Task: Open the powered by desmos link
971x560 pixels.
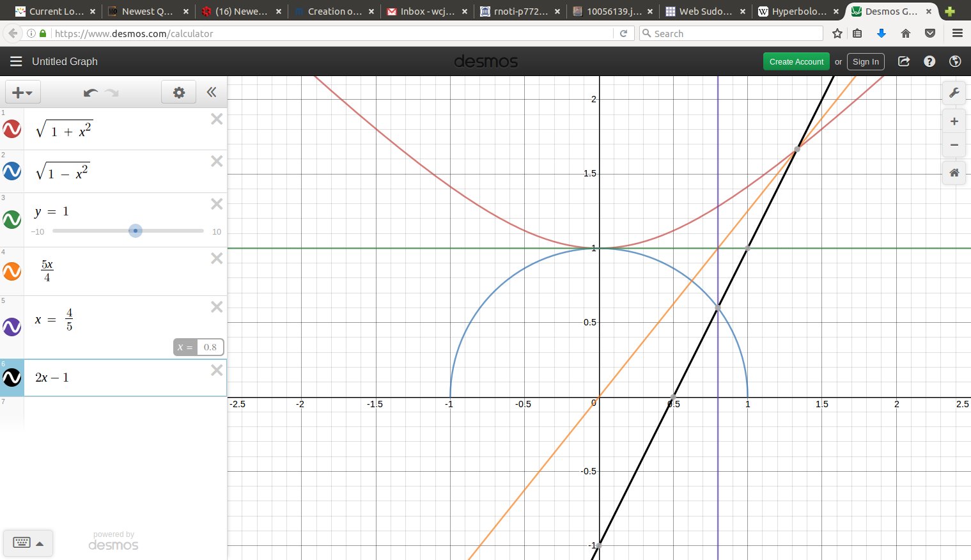Action: [x=113, y=541]
